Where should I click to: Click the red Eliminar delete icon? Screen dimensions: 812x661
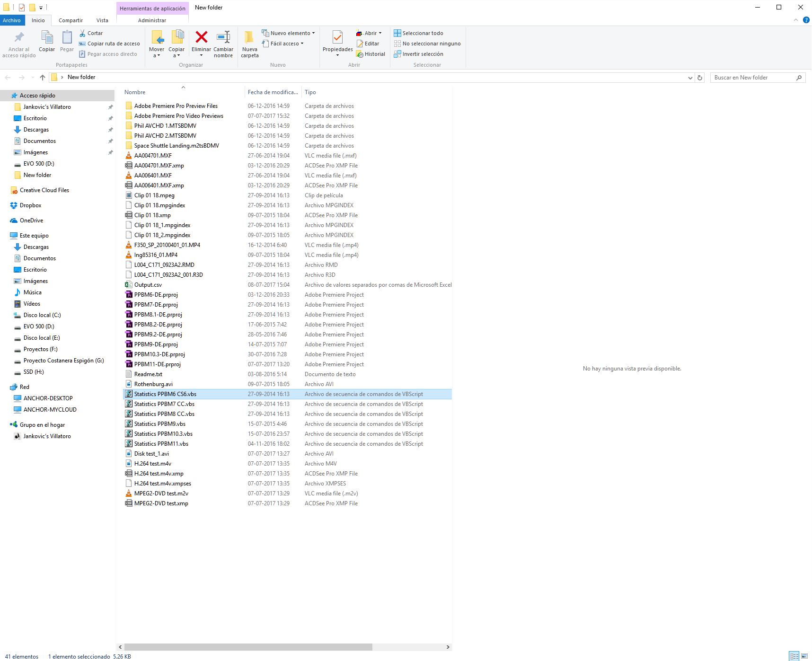point(202,37)
